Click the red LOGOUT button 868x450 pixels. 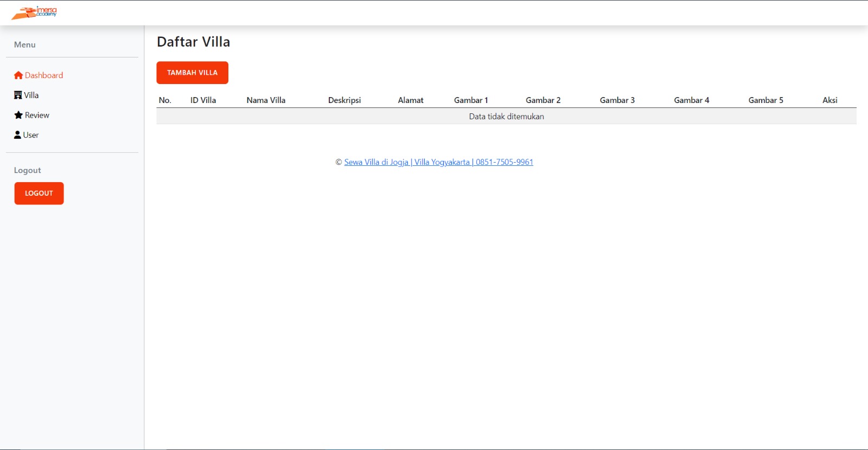[x=39, y=194]
